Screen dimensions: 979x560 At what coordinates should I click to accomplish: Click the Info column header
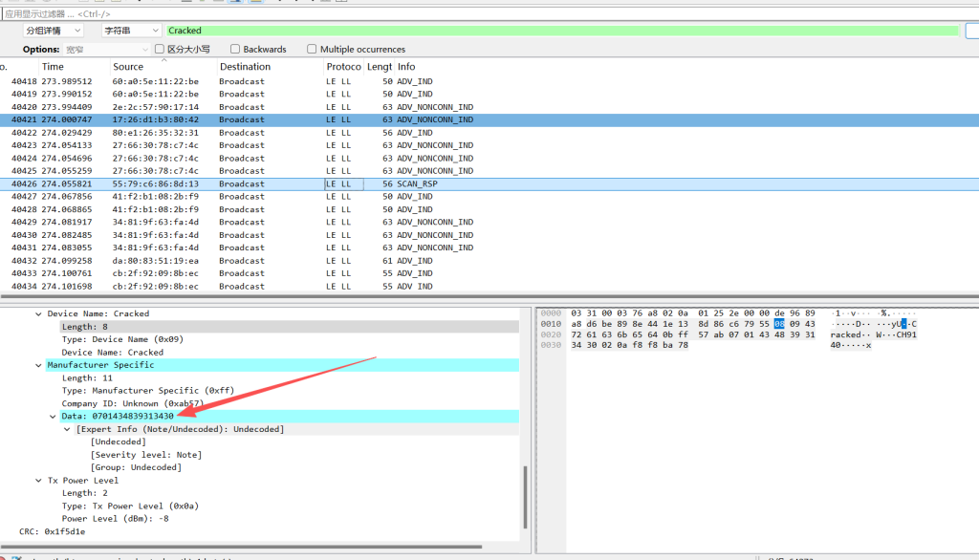pos(406,67)
